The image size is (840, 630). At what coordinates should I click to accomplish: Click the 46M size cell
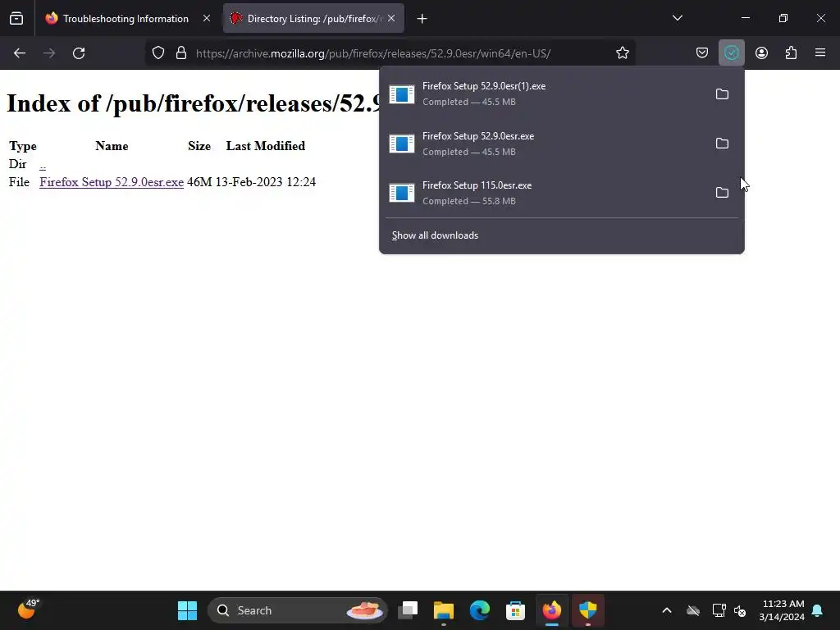[x=199, y=182]
